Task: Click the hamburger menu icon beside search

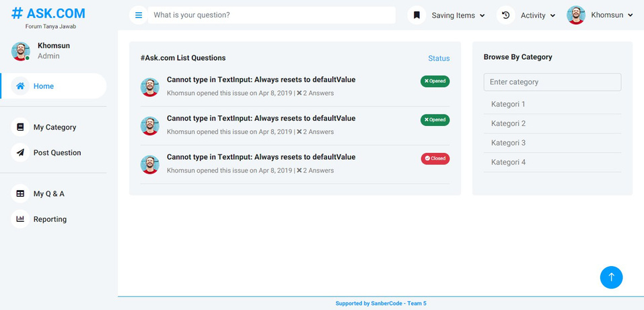Action: tap(139, 15)
